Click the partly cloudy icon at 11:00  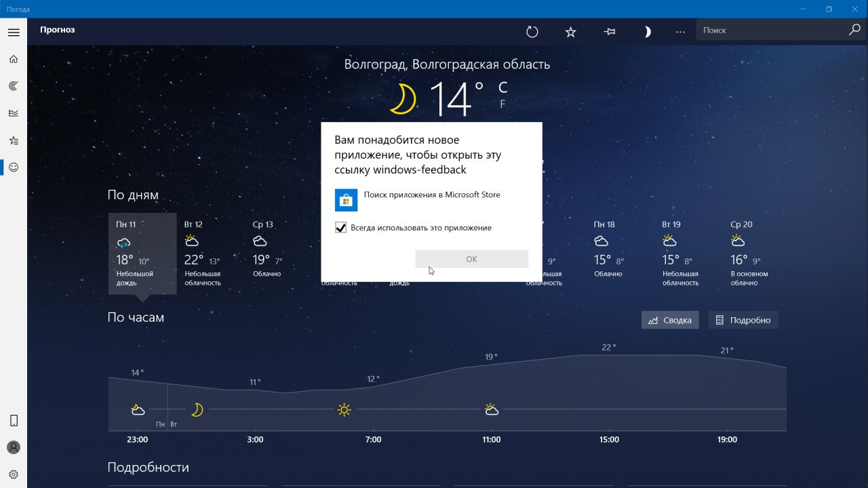click(x=492, y=409)
